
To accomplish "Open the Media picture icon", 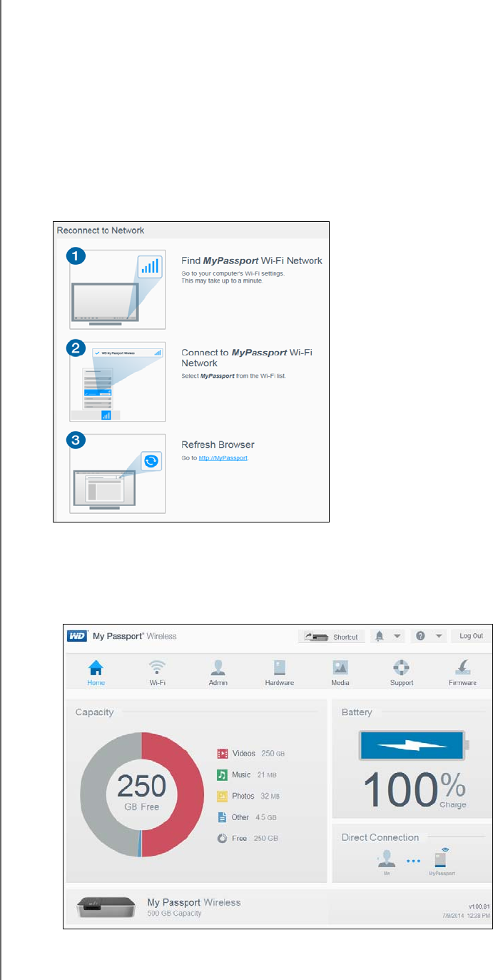I will pyautogui.click(x=340, y=667).
